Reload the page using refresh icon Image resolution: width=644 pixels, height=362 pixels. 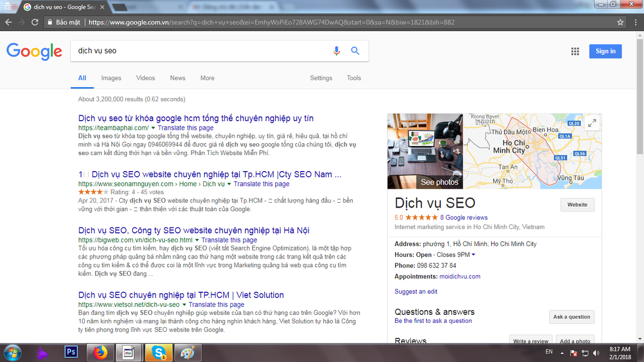pos(35,23)
